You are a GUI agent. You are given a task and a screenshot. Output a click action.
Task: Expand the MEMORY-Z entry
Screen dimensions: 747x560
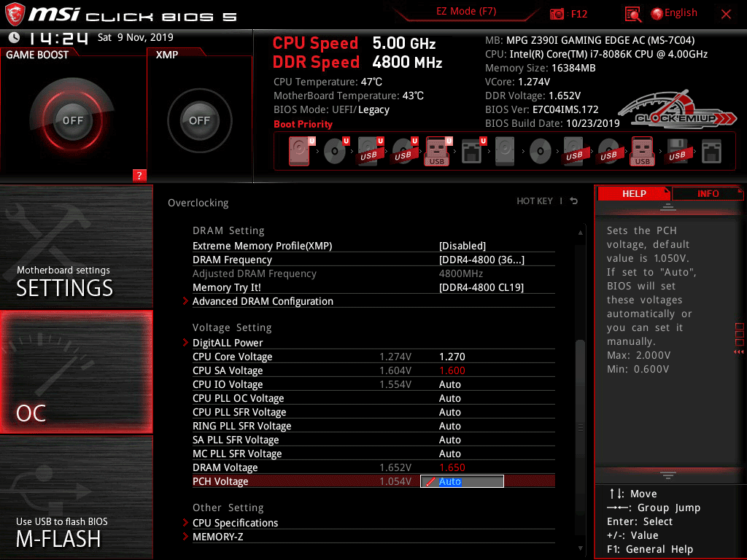[217, 537]
